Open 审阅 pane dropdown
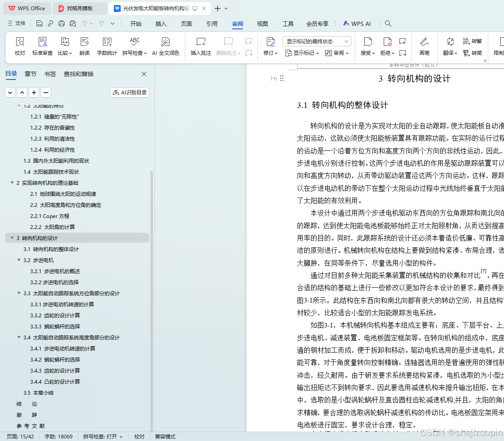504x441 pixels. (337, 53)
